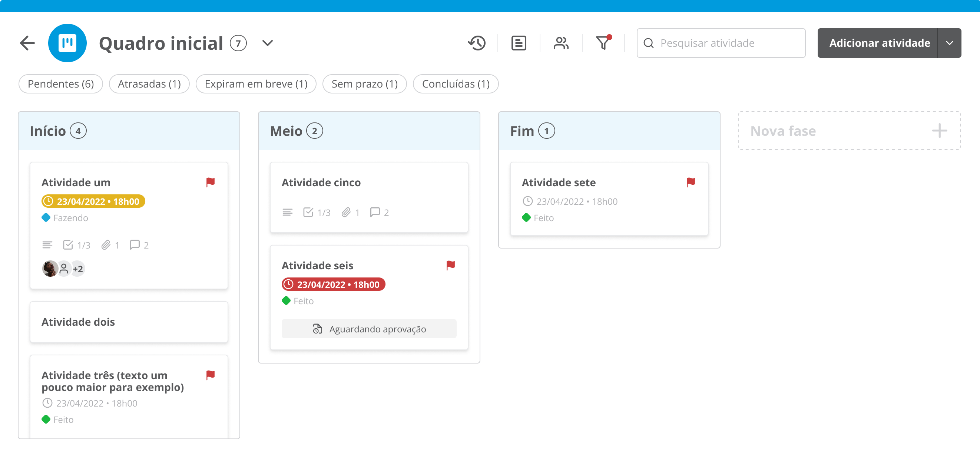Screen dimensions: 980x457
Task: Click the red flag on Atividade três
Action: pyautogui.click(x=211, y=375)
